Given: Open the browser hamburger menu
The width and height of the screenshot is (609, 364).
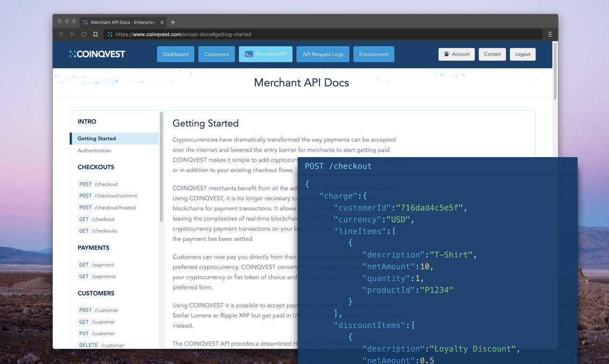Looking at the screenshot, I should 550,34.
